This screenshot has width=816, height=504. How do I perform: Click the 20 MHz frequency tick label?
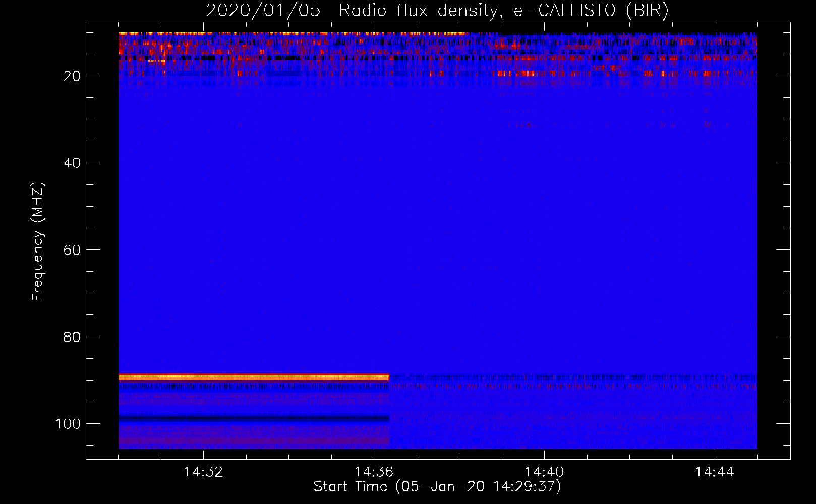(x=72, y=76)
